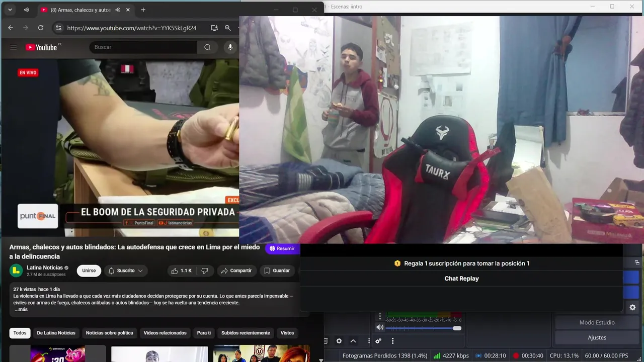Reload the YouTube page

[41, 28]
